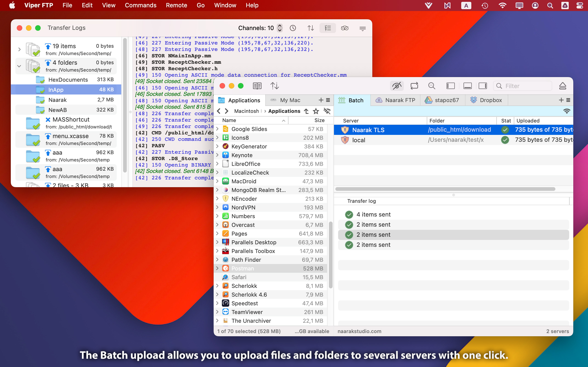Click the eject disconnect icon
The image size is (588, 367).
pyautogui.click(x=563, y=86)
